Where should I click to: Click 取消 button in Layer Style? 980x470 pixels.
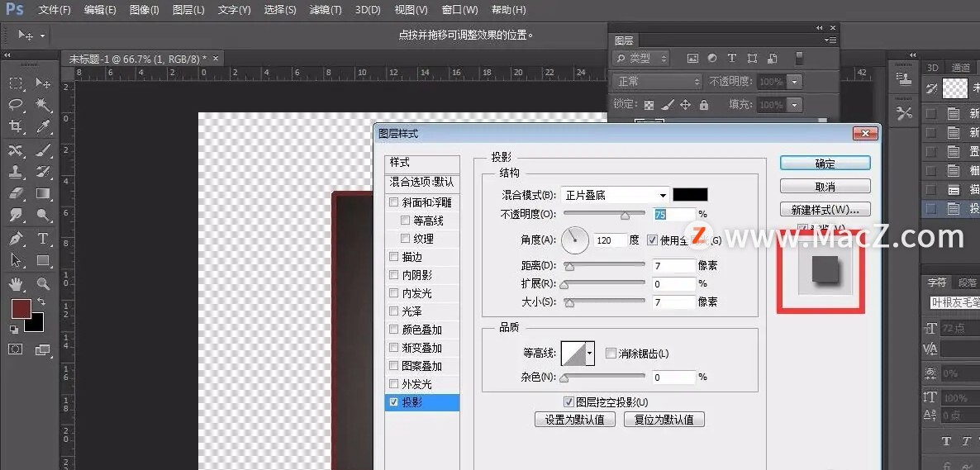point(825,186)
